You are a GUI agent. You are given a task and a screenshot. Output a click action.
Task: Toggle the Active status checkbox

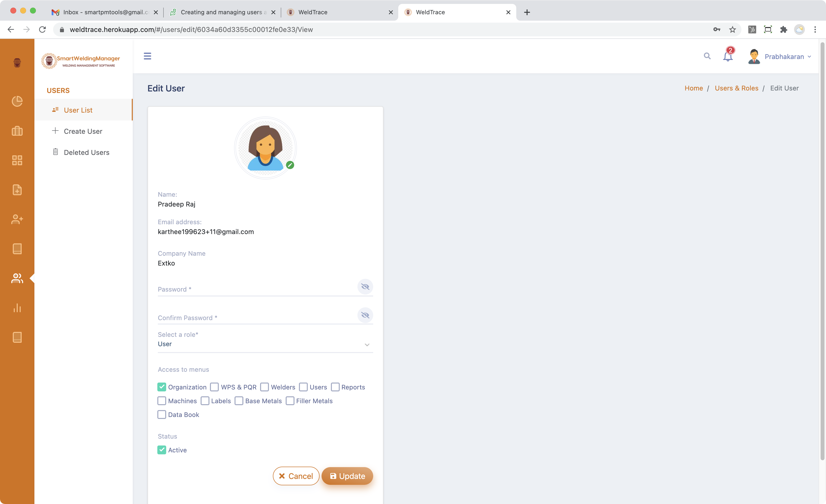162,450
